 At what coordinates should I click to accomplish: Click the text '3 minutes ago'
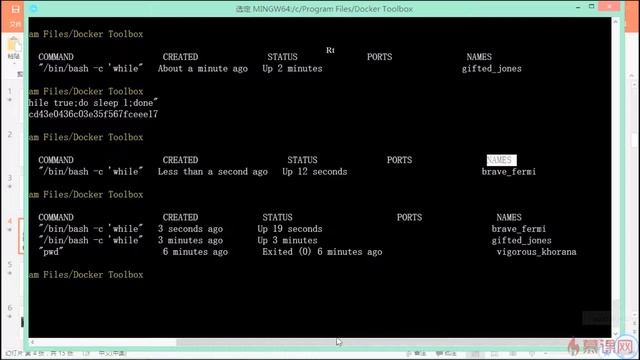click(191, 240)
